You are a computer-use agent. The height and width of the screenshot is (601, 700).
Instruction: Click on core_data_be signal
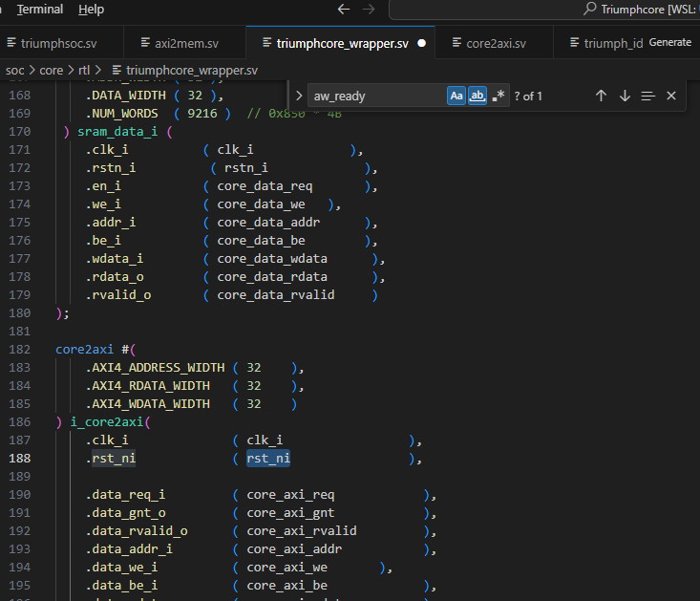tap(261, 241)
